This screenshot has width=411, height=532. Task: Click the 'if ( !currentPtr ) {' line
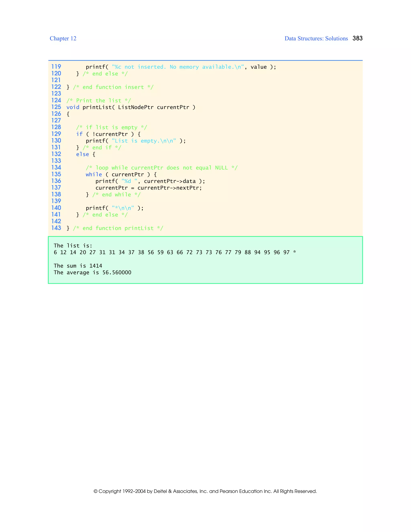(108, 134)
